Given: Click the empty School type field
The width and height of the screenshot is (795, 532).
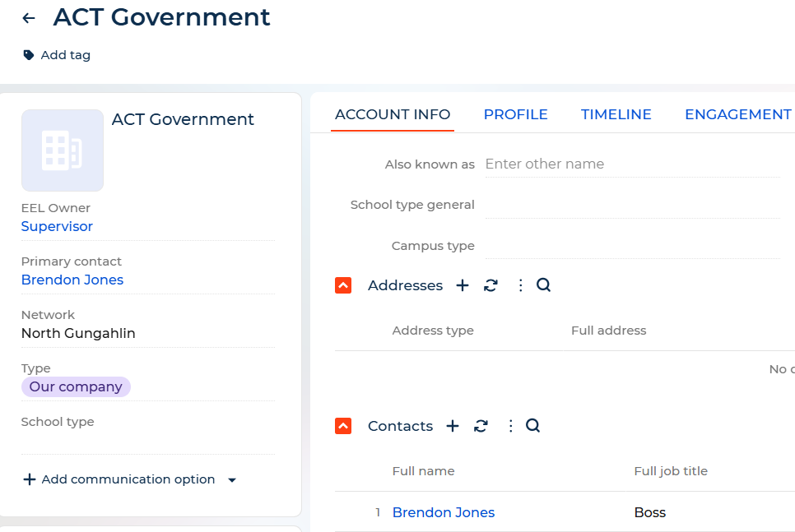Looking at the screenshot, I should tap(148, 442).
